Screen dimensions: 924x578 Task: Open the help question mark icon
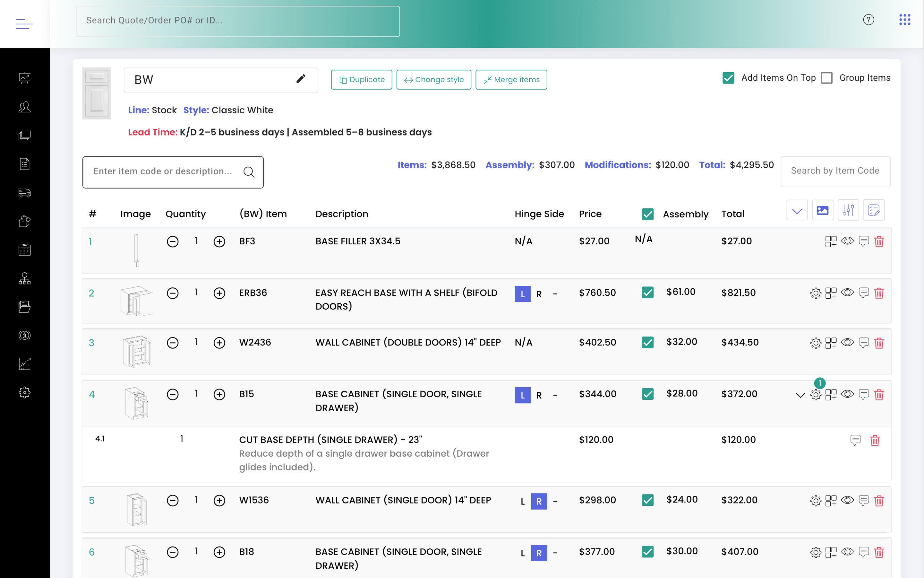click(868, 20)
